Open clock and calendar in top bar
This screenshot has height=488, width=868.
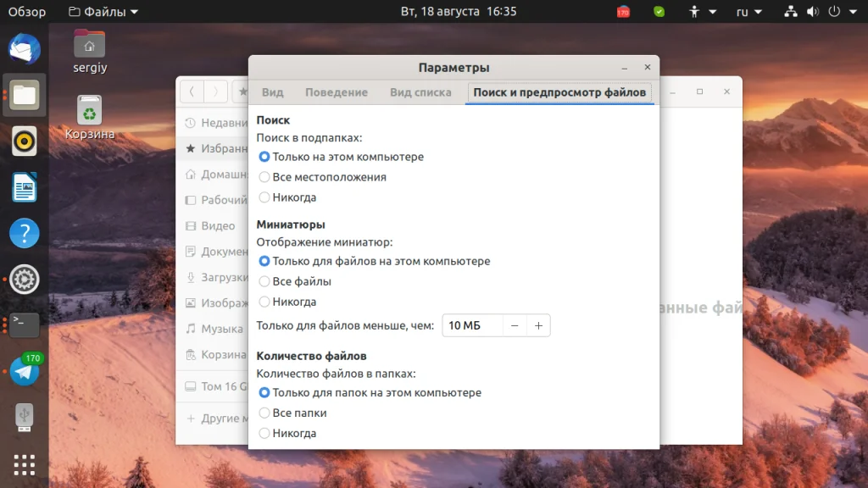459,12
